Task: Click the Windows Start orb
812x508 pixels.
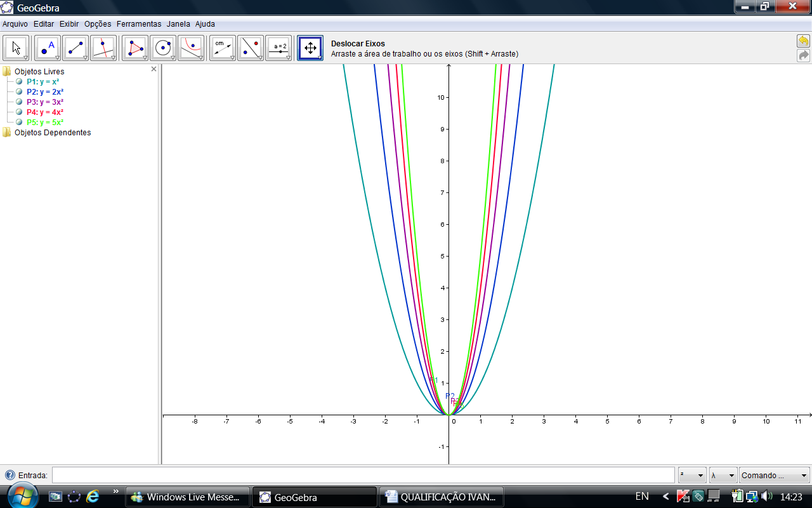Action: (x=22, y=496)
